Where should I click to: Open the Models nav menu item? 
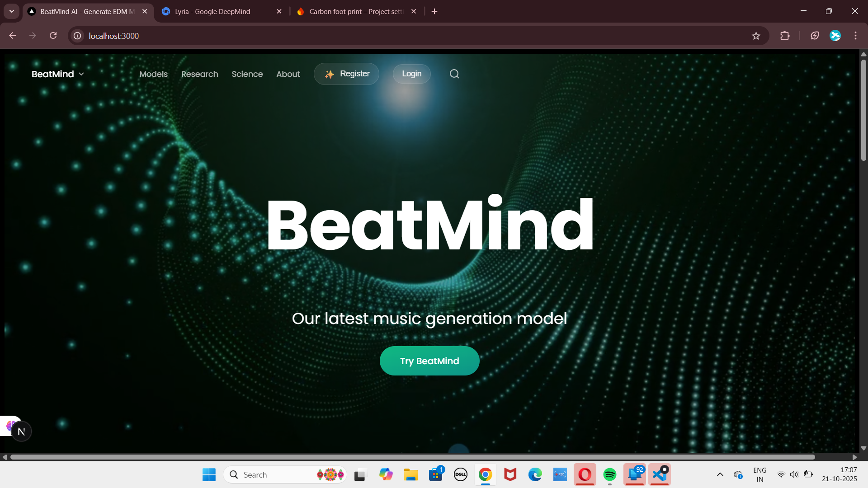point(153,74)
